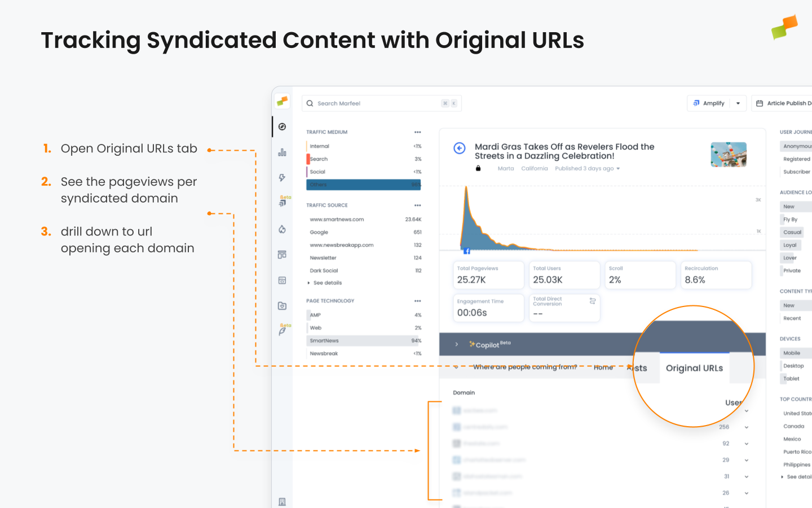
Task: Enable the Others traffic medium filter
Action: point(363,184)
